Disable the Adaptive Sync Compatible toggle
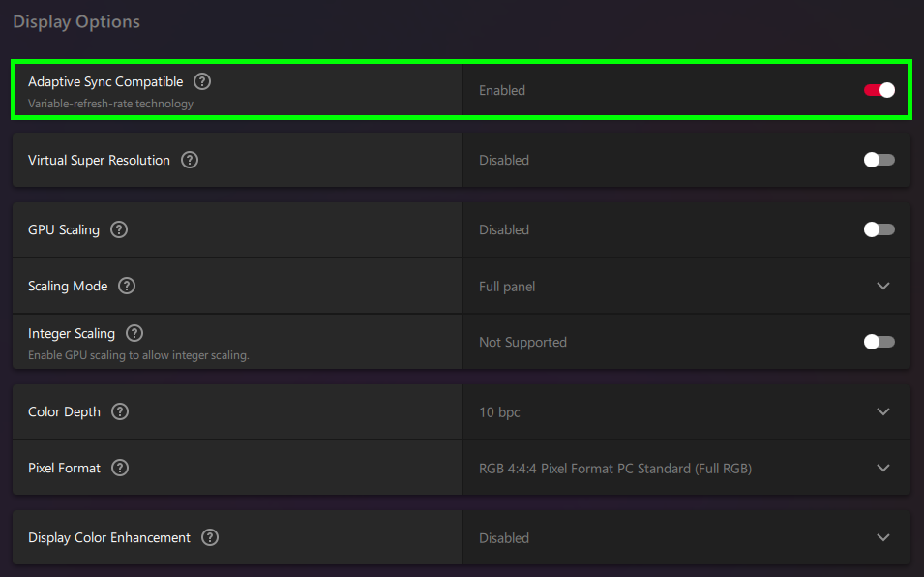Image resolution: width=924 pixels, height=577 pixels. [879, 90]
